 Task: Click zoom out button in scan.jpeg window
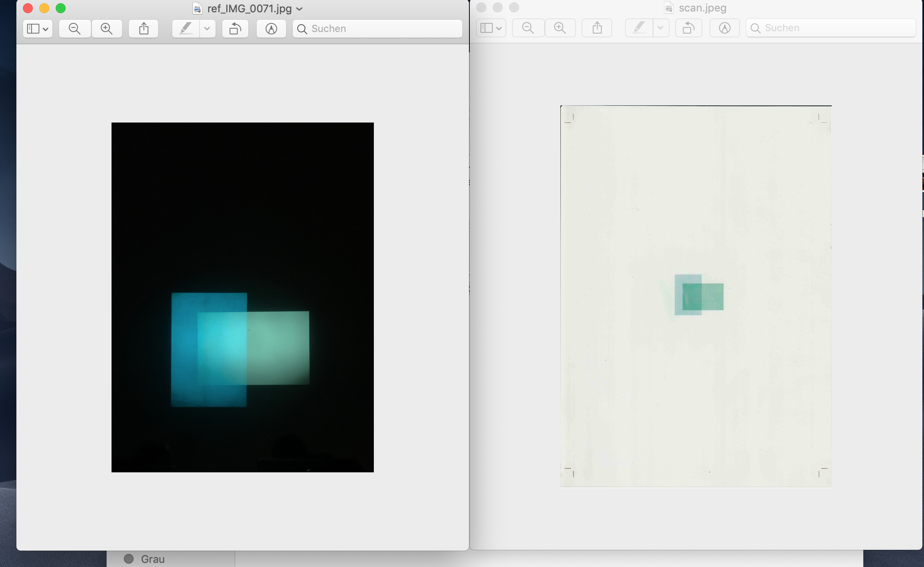pos(528,28)
